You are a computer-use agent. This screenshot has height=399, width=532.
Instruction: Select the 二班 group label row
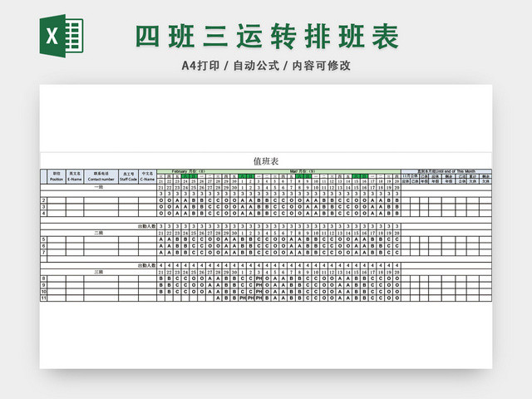tap(98, 233)
